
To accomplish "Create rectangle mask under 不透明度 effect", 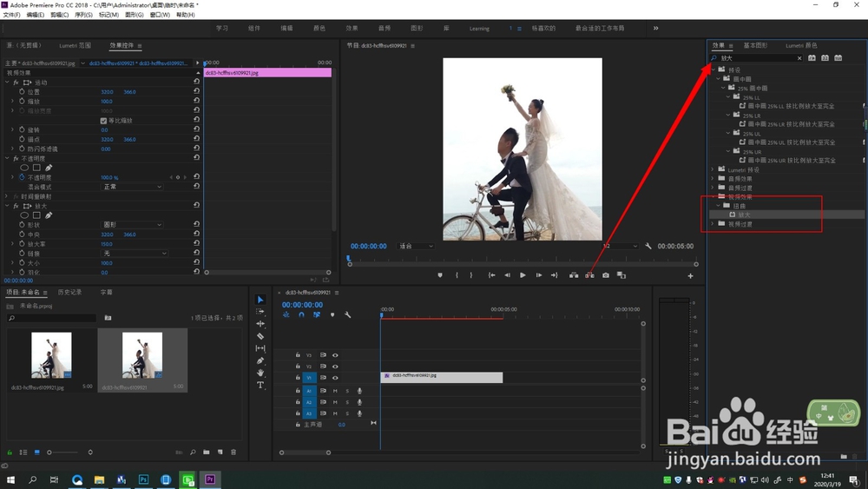I will [36, 168].
